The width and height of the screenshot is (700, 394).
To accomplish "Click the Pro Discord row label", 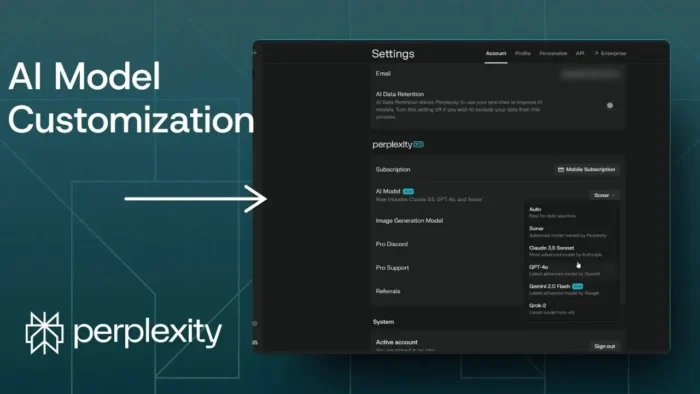I will (x=392, y=244).
